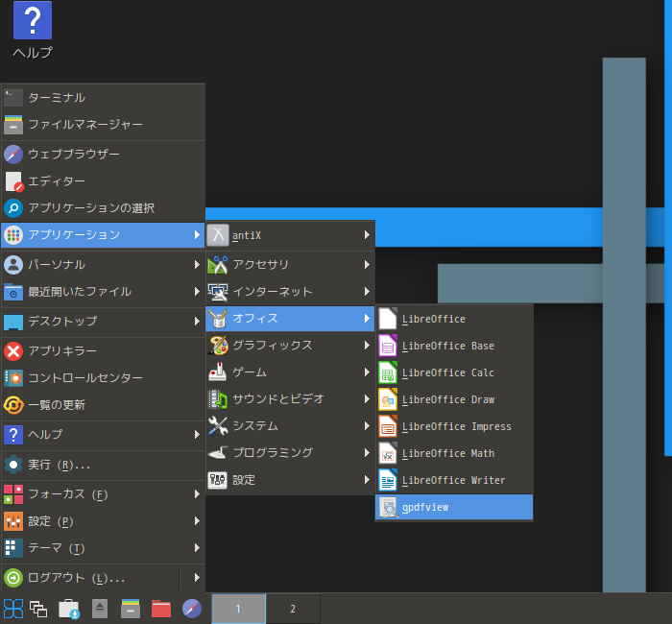Viewport: 672px width, 624px height.
Task: Click the LibreOffice Base icon
Action: tap(388, 346)
